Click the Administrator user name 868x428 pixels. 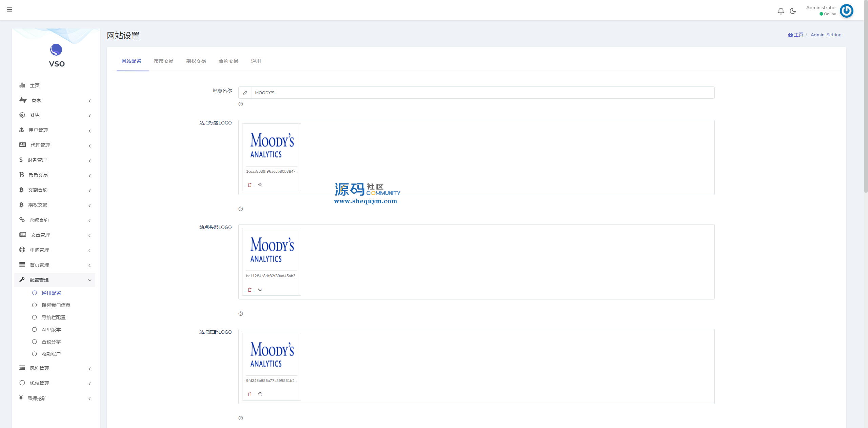coord(821,7)
